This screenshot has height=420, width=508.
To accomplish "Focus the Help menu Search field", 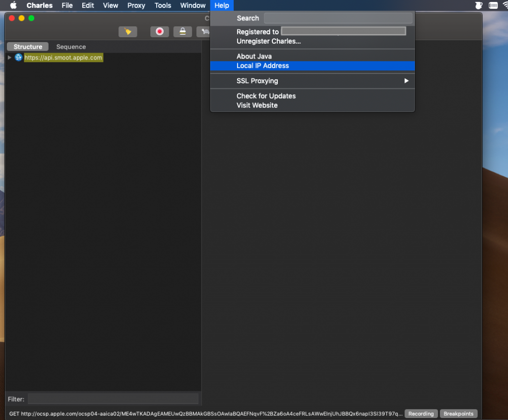I will pyautogui.click(x=338, y=18).
